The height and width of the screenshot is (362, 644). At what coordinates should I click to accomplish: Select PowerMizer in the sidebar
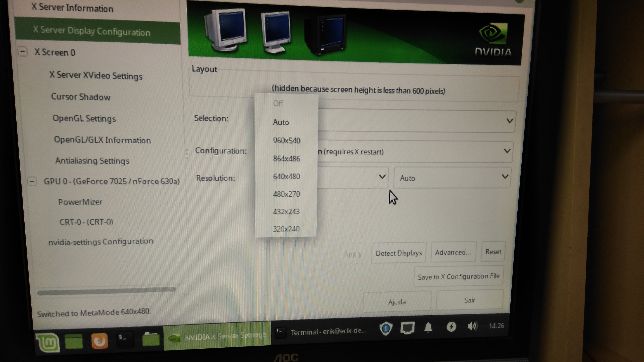tap(80, 202)
